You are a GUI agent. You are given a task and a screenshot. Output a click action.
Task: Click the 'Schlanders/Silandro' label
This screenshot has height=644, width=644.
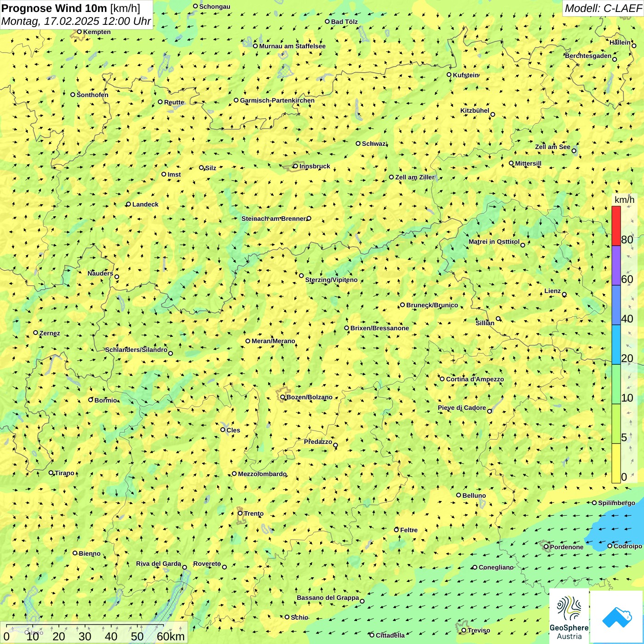tap(136, 350)
